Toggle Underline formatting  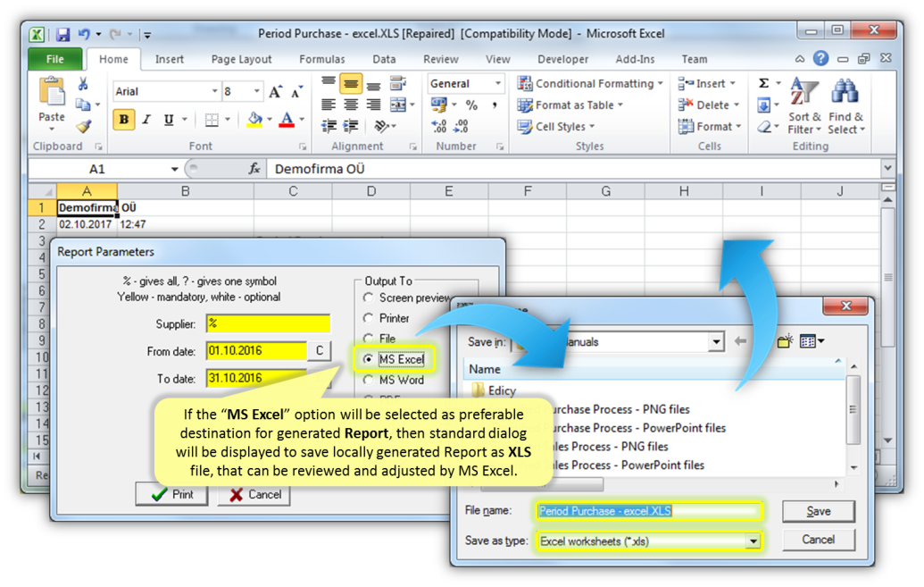[x=169, y=119]
